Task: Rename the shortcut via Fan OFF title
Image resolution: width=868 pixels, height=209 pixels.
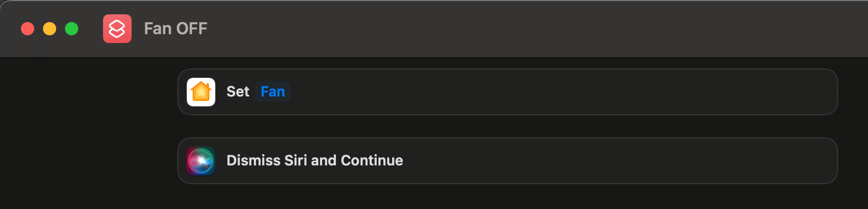Action: point(176,29)
